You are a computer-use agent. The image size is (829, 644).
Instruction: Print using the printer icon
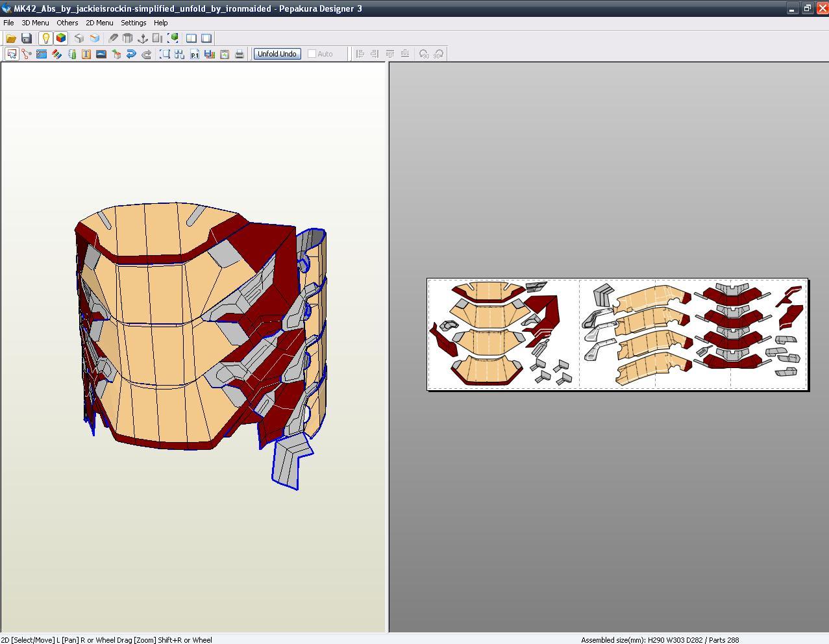240,54
